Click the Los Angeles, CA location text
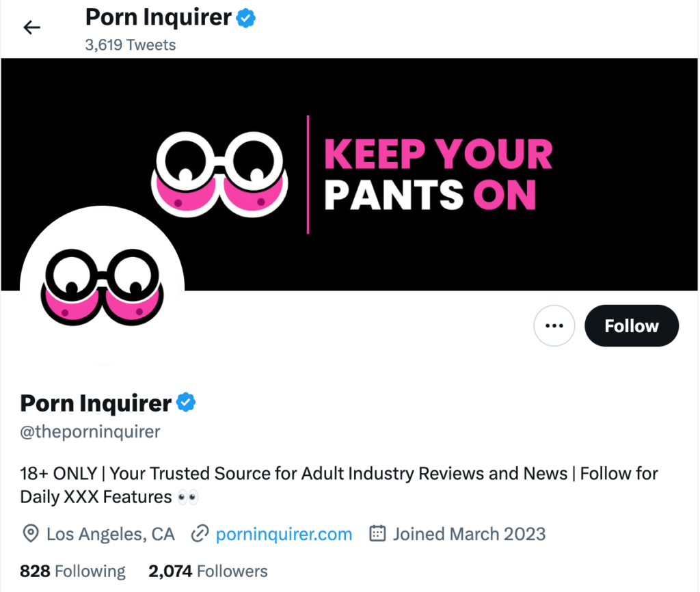Viewport: 700px width, 592px height. [x=110, y=534]
